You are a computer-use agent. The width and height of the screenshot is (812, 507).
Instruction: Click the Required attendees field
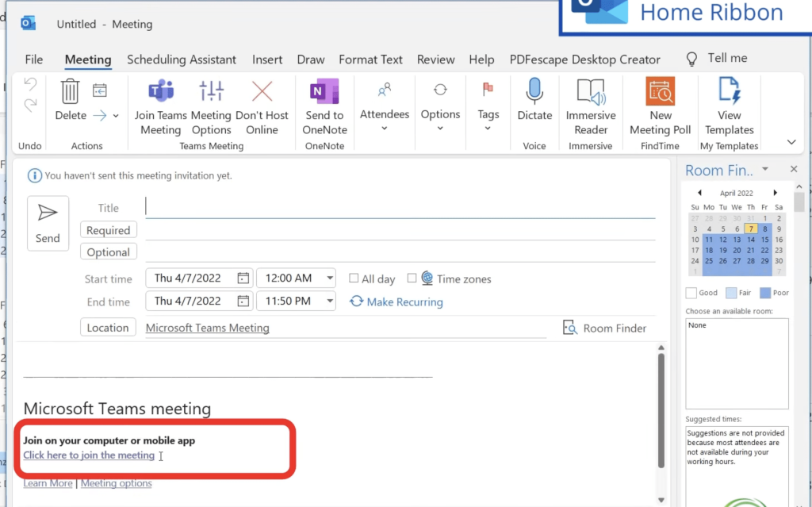point(400,229)
